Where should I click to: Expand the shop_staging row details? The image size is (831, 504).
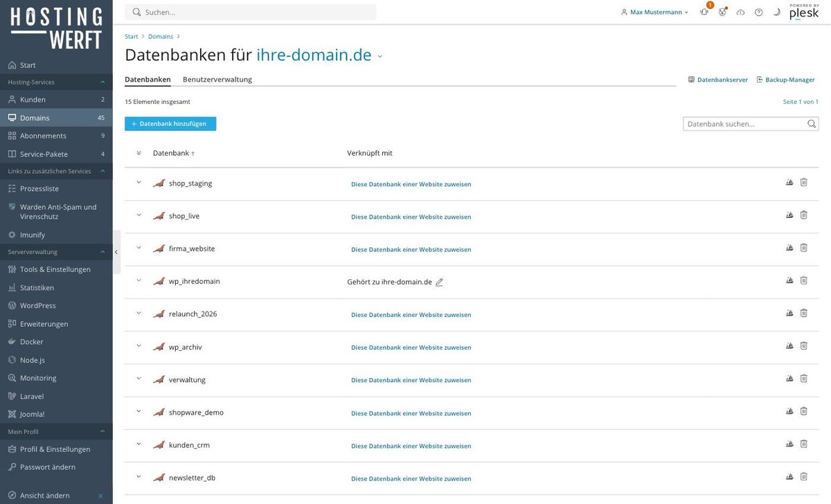coord(138,183)
